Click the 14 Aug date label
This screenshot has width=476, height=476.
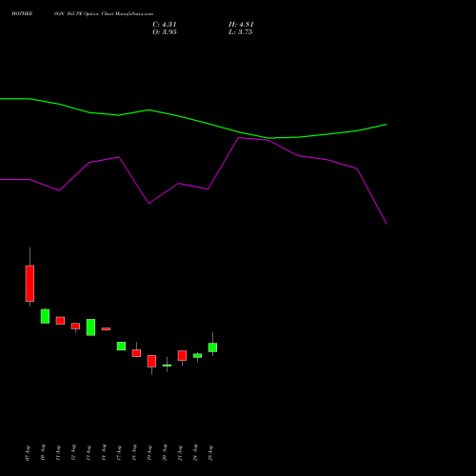pos(104,452)
